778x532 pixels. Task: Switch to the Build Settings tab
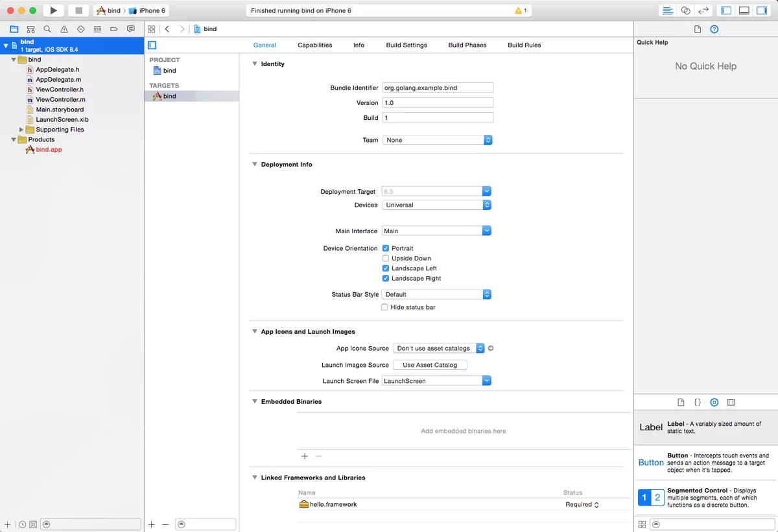(407, 45)
